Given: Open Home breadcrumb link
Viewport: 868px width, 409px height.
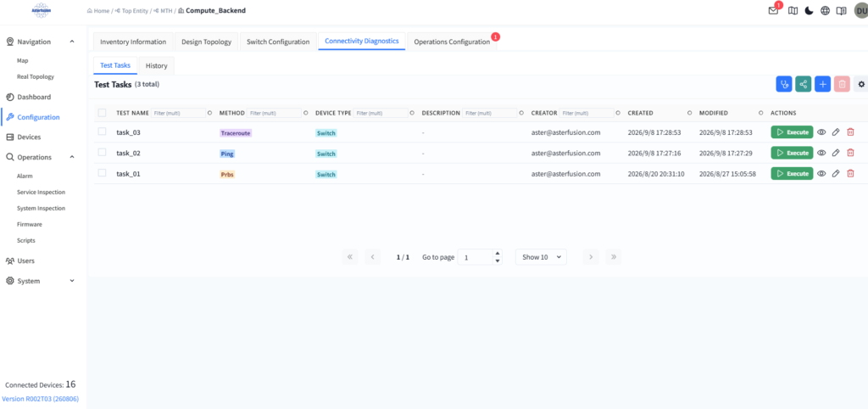Looking at the screenshot, I should (97, 10).
